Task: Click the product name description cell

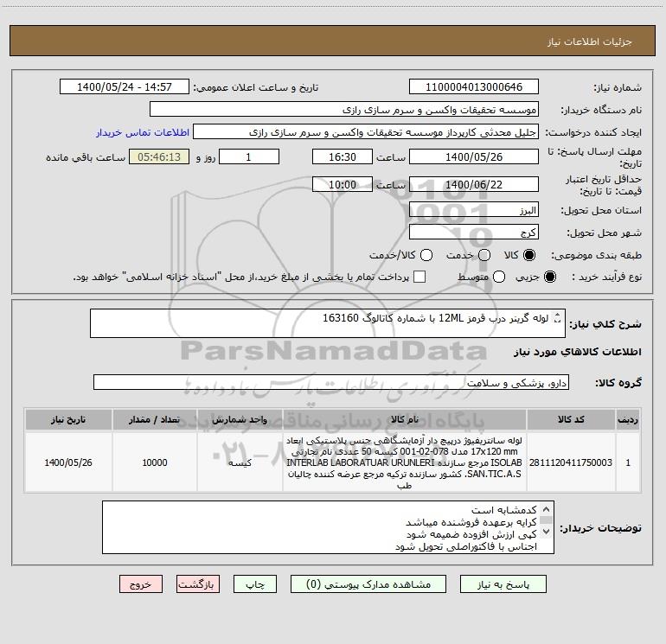Action: 405,462
